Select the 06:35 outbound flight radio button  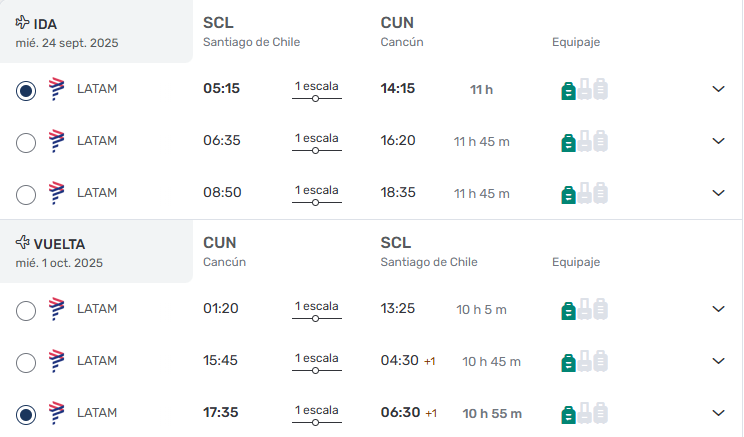26,143
